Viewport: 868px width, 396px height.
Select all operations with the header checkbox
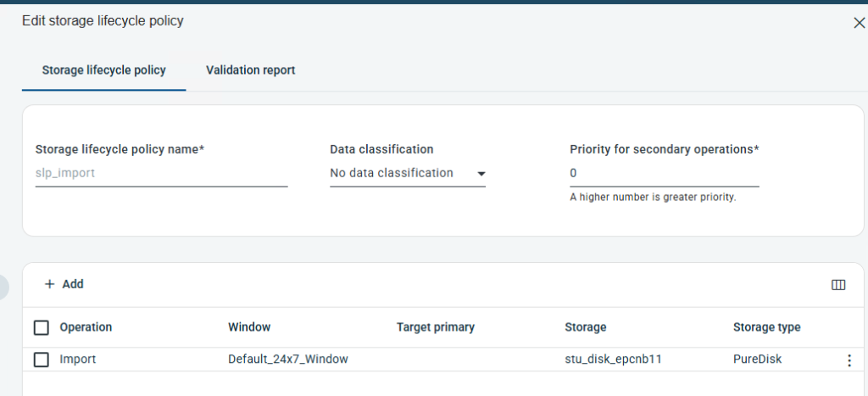click(42, 327)
